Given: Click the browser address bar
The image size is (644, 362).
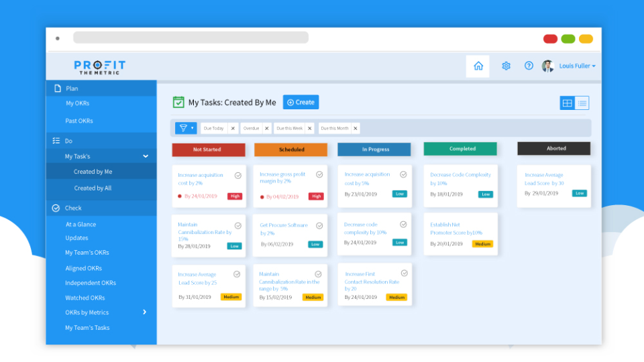Looking at the screenshot, I should 191,38.
